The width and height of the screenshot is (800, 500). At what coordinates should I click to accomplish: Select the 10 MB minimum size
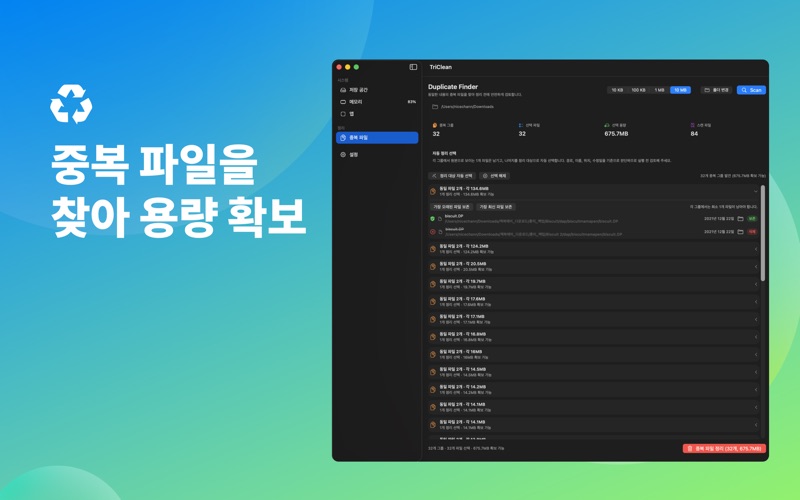tap(681, 90)
